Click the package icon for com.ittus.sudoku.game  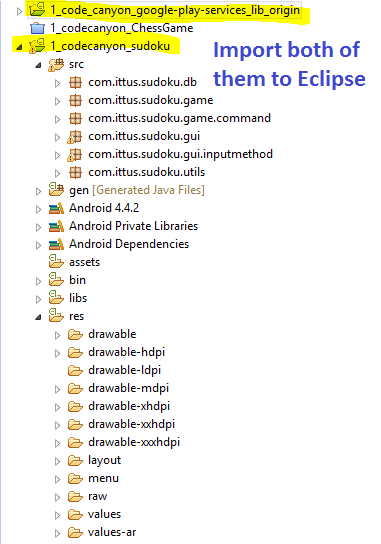pyautogui.click(x=75, y=101)
